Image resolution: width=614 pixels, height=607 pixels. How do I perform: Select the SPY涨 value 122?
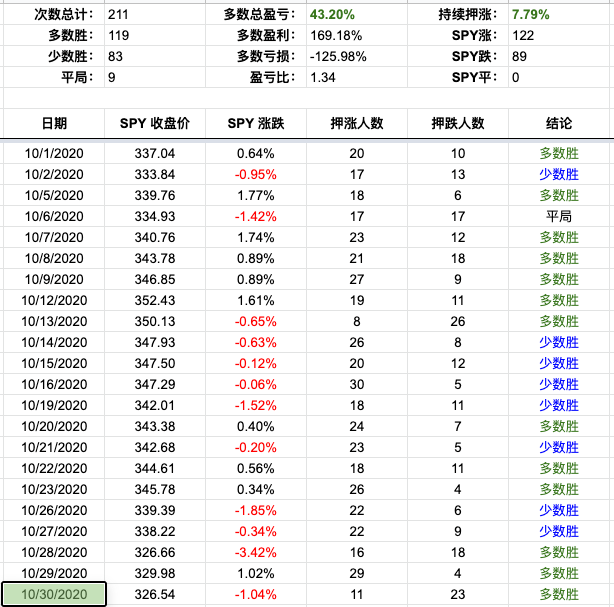523,36
